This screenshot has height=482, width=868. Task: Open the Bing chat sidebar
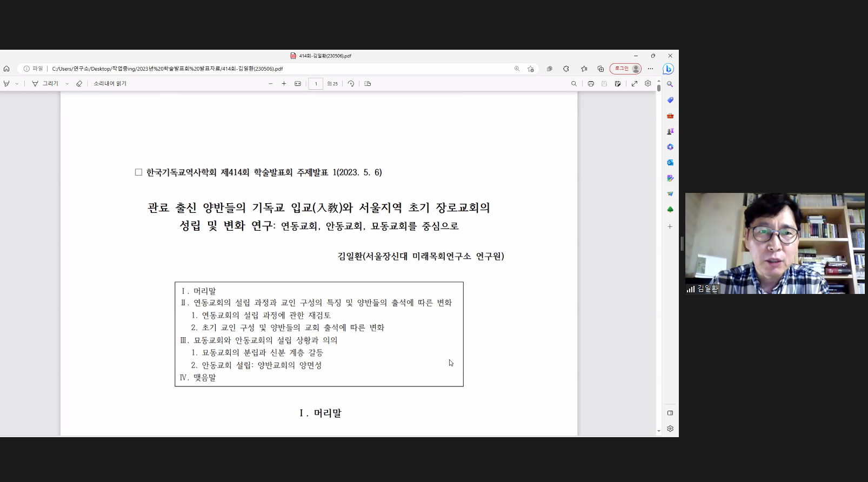tap(669, 69)
